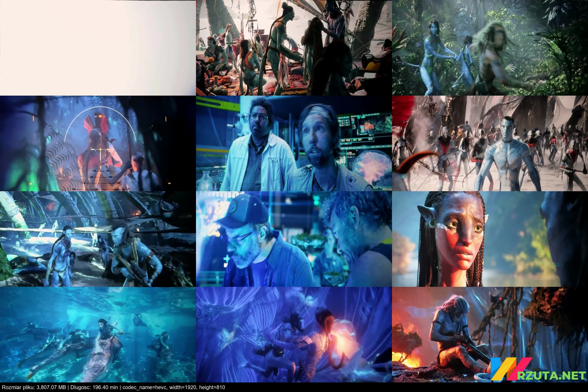This screenshot has height=392, width=588.
Task: Open thumbnail of man in baseball cap
Action: [x=294, y=239]
